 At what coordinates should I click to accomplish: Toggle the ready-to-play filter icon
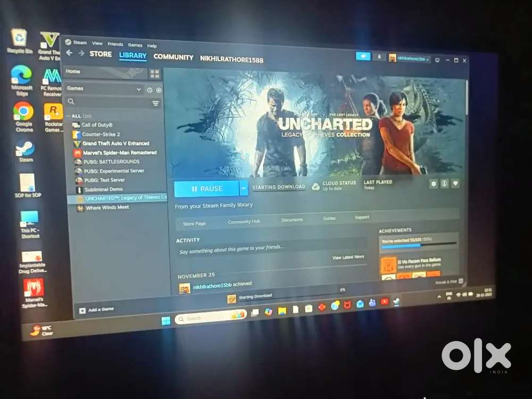[159, 90]
